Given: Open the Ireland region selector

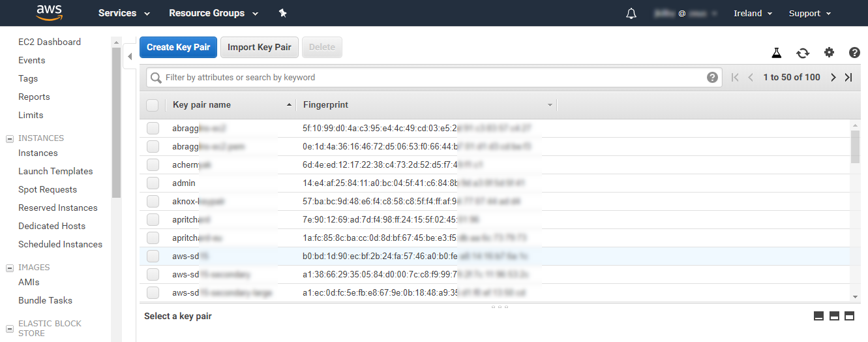Looking at the screenshot, I should (753, 13).
